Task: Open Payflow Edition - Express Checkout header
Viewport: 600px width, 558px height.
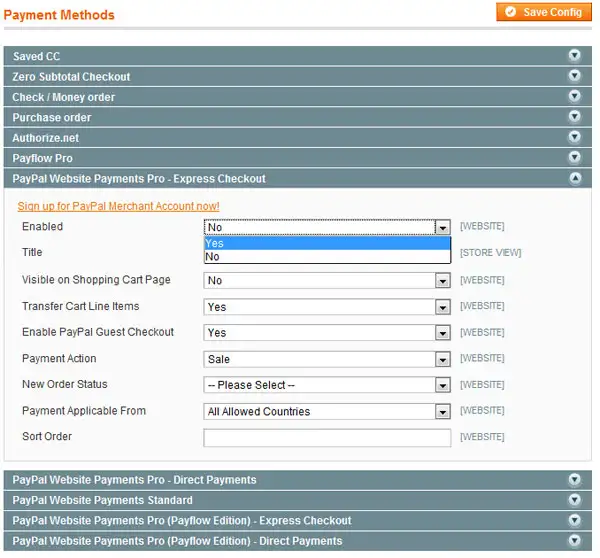Action: 298,520
